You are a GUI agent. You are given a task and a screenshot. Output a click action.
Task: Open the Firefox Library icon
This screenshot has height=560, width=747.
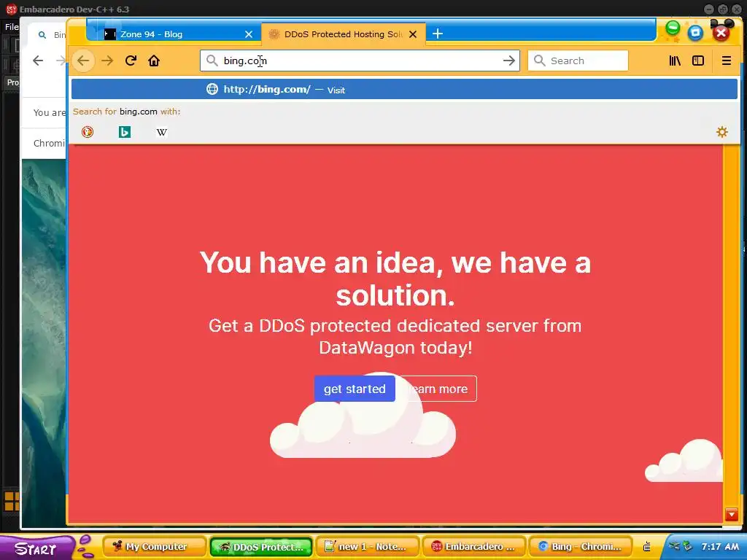[x=675, y=61]
